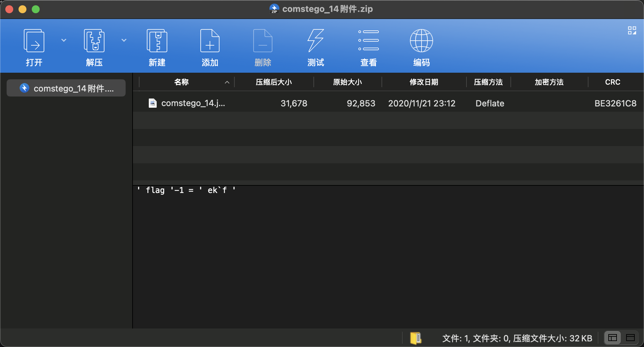Toggle the split-panel layout view button
Image resolution: width=644 pixels, height=347 pixels.
pos(613,338)
